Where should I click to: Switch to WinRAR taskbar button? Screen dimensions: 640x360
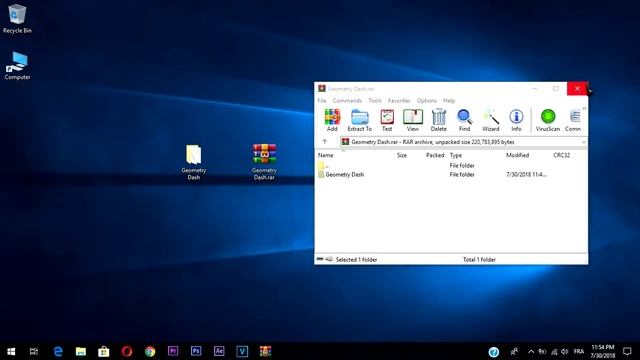pos(265,351)
